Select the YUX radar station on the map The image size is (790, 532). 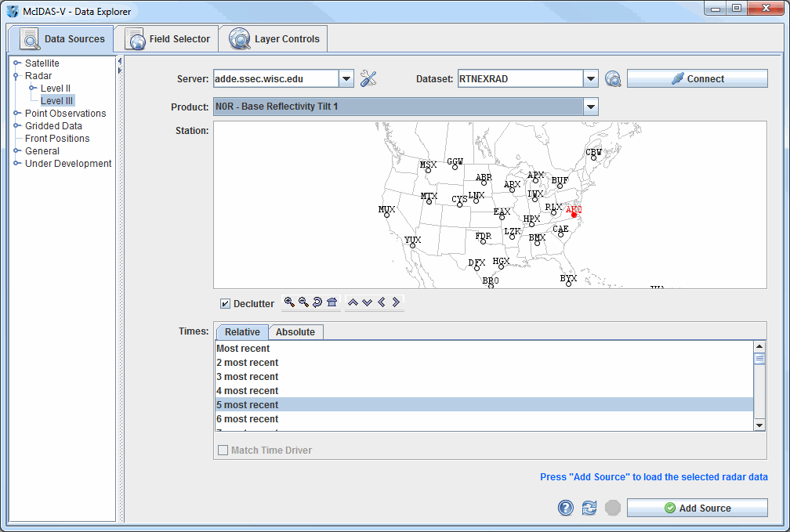tap(412, 246)
